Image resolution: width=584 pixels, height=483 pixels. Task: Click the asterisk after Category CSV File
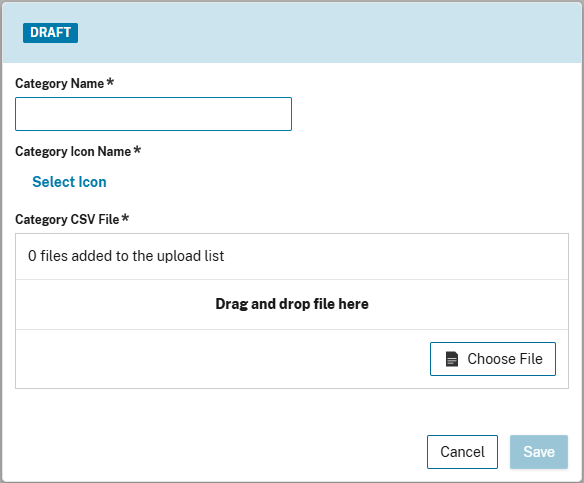click(125, 218)
